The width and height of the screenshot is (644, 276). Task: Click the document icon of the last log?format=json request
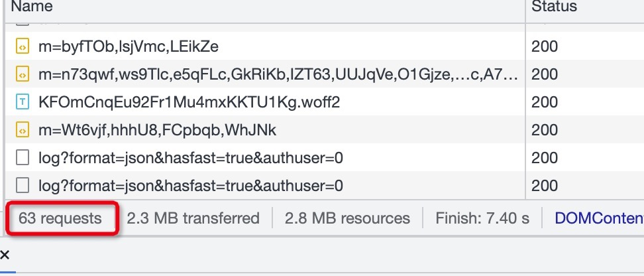coord(22,186)
